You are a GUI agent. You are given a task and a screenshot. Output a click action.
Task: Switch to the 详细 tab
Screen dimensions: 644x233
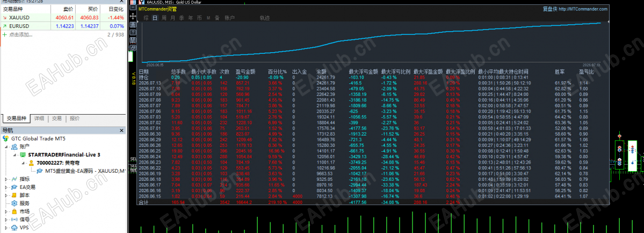coord(40,118)
